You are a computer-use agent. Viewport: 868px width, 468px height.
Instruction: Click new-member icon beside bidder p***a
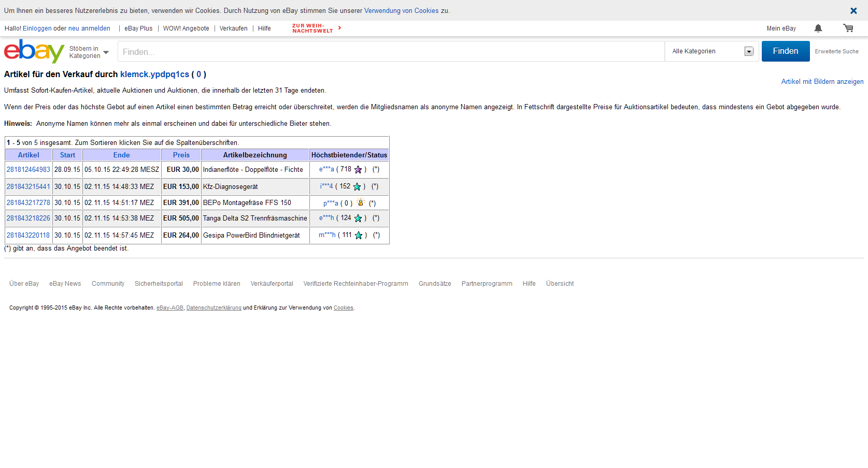click(x=361, y=202)
